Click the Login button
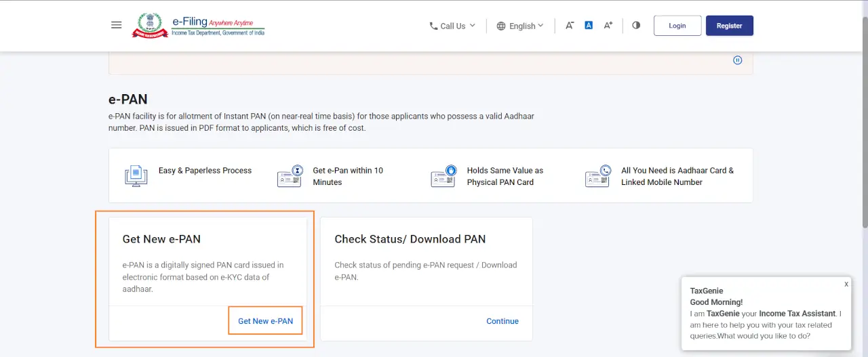This screenshot has height=357, width=868. coord(677,26)
